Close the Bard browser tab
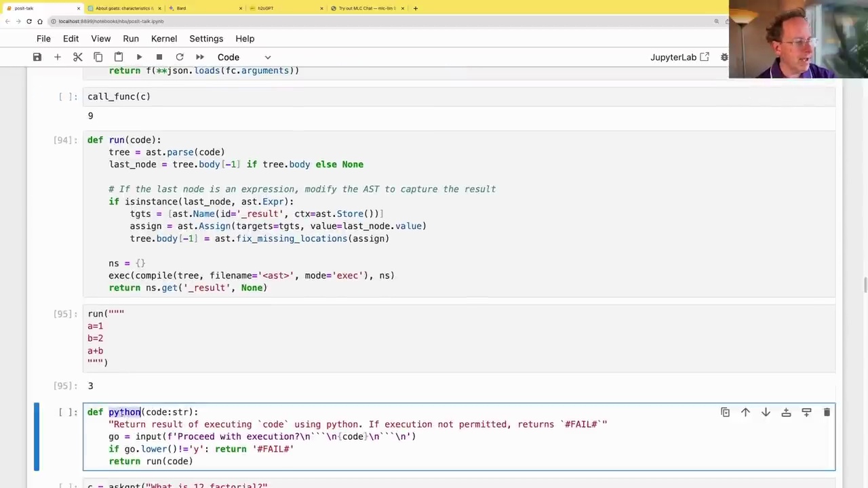 coord(241,8)
